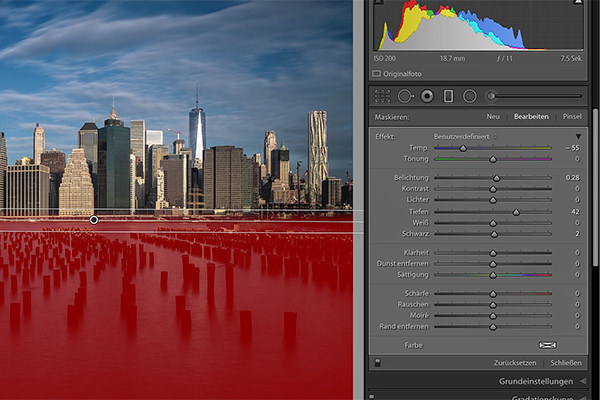Switch mask mode to Neu
The image size is (600, 400).
pos(493,116)
